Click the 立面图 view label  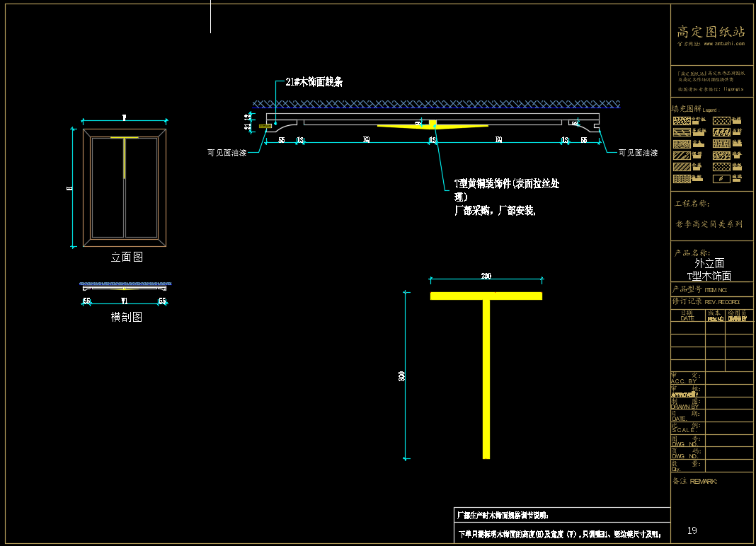[127, 257]
